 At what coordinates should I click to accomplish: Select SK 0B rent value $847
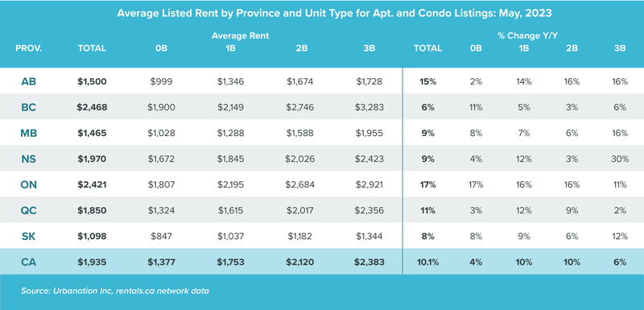pyautogui.click(x=162, y=237)
